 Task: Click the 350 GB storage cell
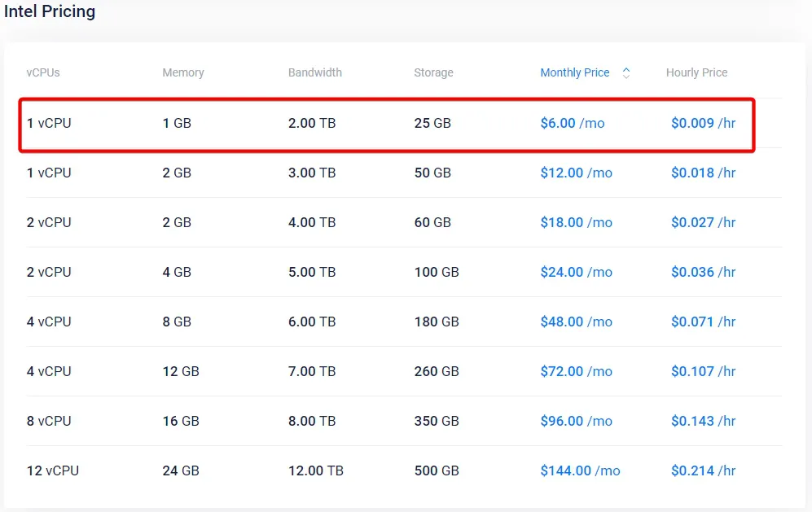tap(437, 422)
